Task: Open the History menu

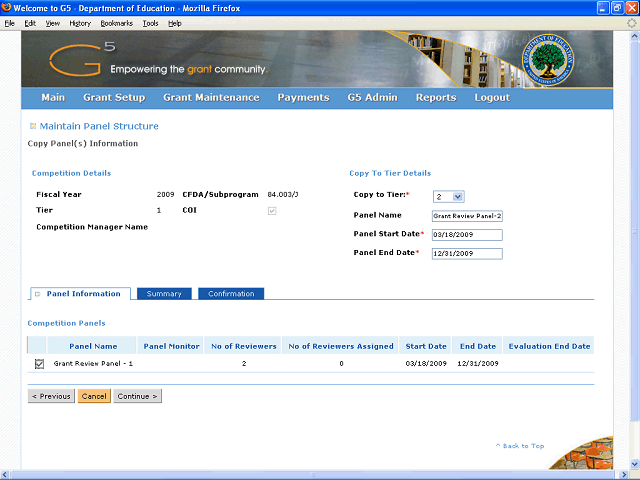Action: (80, 23)
